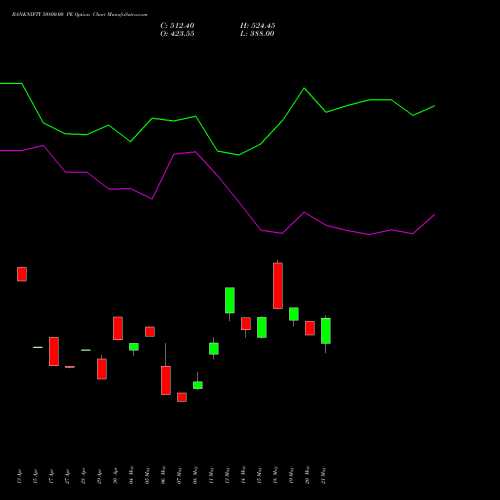The width and height of the screenshot is (500, 500).
Task: Click the open value O: 423.55
Action: pyautogui.click(x=177, y=34)
